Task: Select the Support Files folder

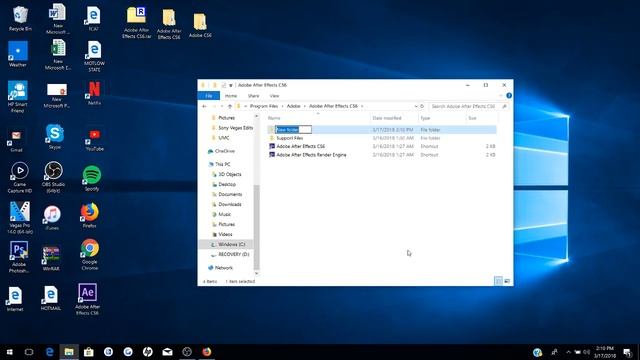Action: [290, 138]
